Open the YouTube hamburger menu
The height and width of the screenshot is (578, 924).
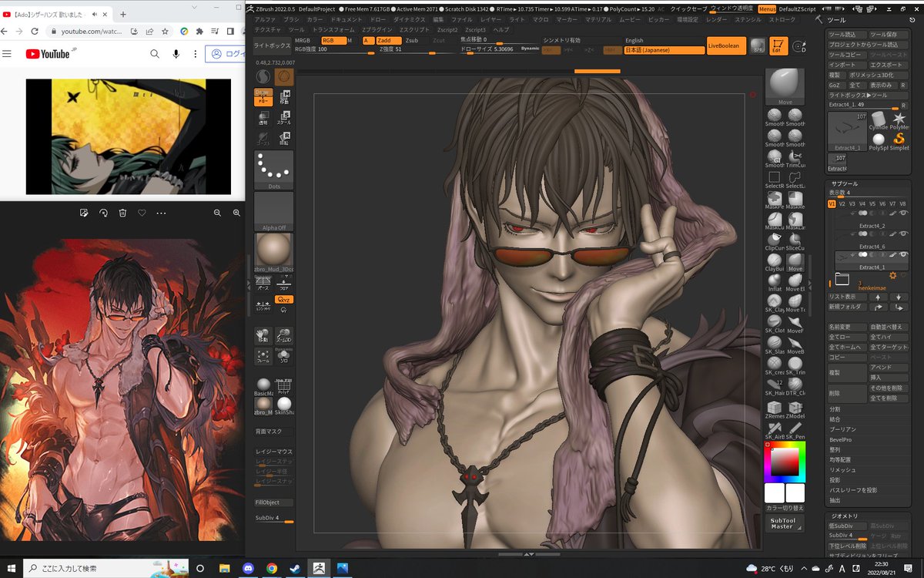[7, 54]
